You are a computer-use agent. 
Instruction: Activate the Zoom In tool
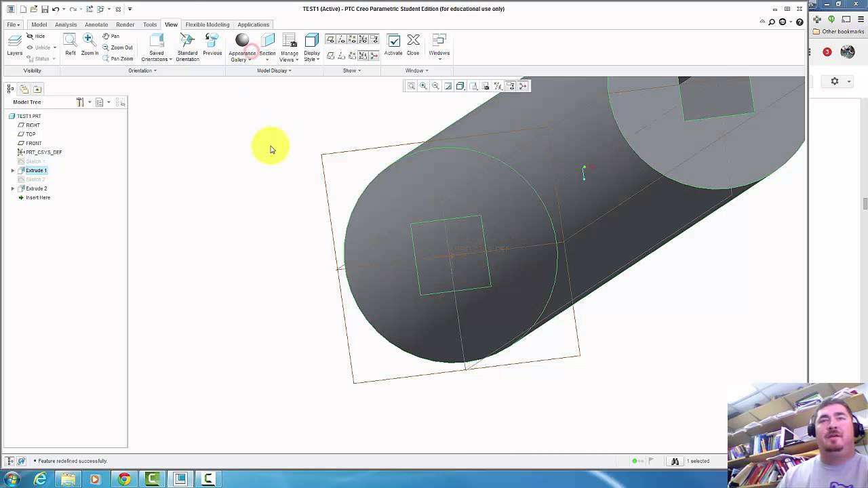(x=88, y=45)
